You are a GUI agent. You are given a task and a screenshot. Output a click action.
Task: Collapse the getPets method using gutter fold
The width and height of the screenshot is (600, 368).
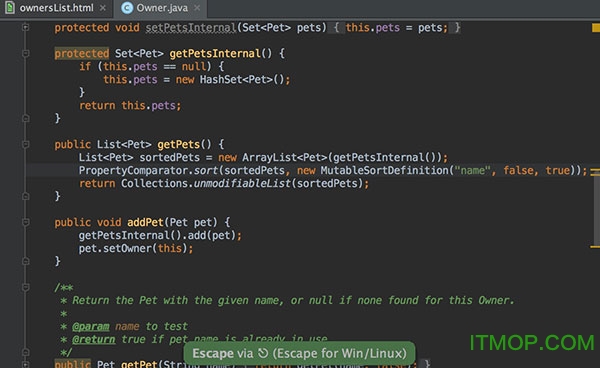[x=25, y=144]
